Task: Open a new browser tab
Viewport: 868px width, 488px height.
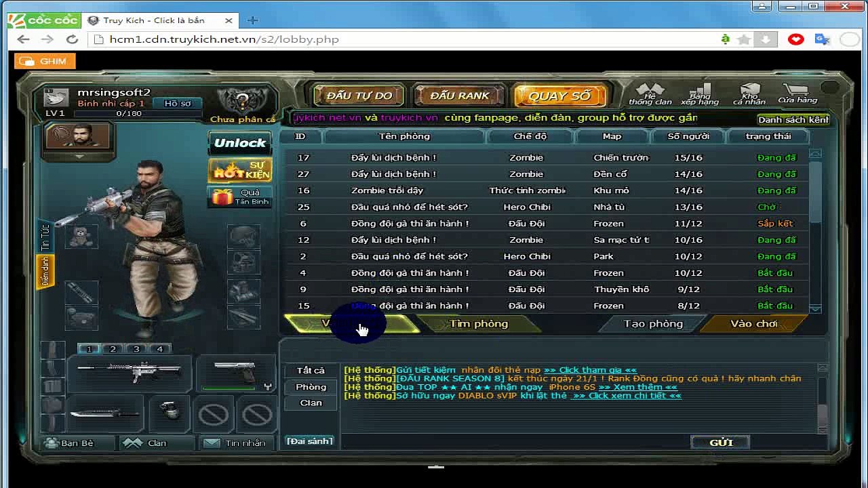Action: tap(252, 20)
